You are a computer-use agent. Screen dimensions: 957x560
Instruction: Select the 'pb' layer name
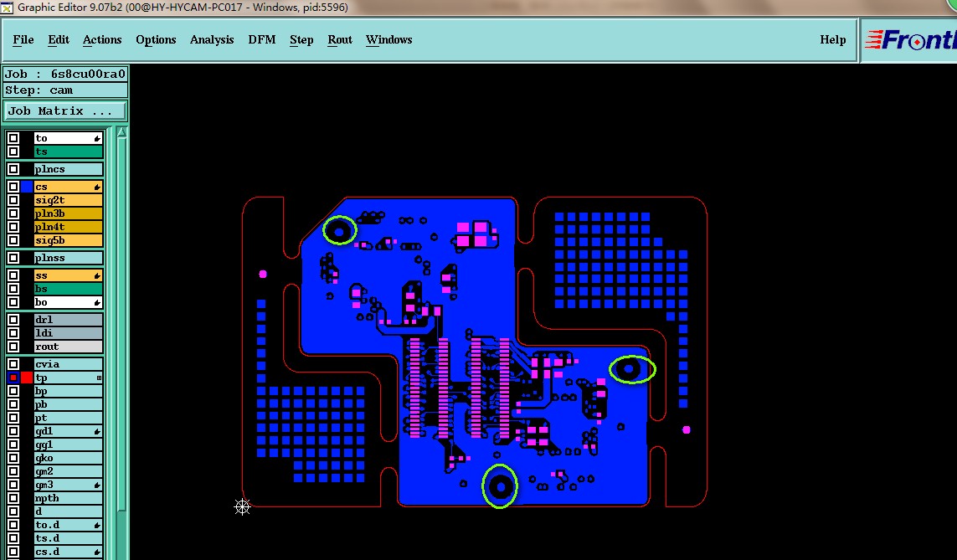coord(68,405)
